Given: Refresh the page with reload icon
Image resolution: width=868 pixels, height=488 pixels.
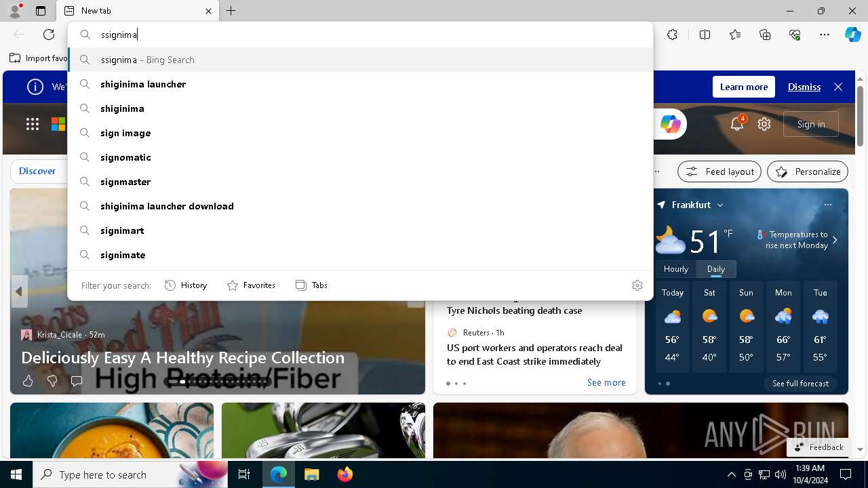Looking at the screenshot, I should (49, 35).
